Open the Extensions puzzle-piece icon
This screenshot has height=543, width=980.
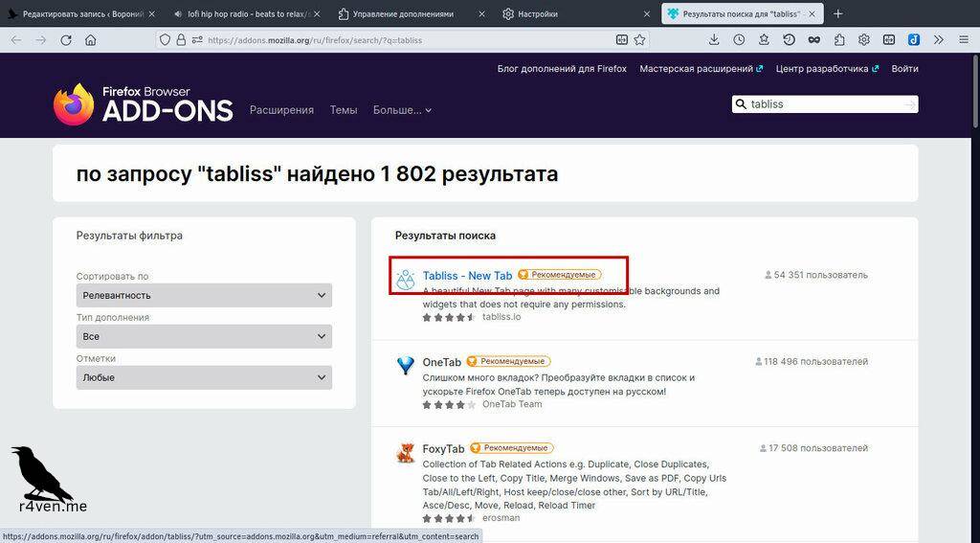coord(839,40)
